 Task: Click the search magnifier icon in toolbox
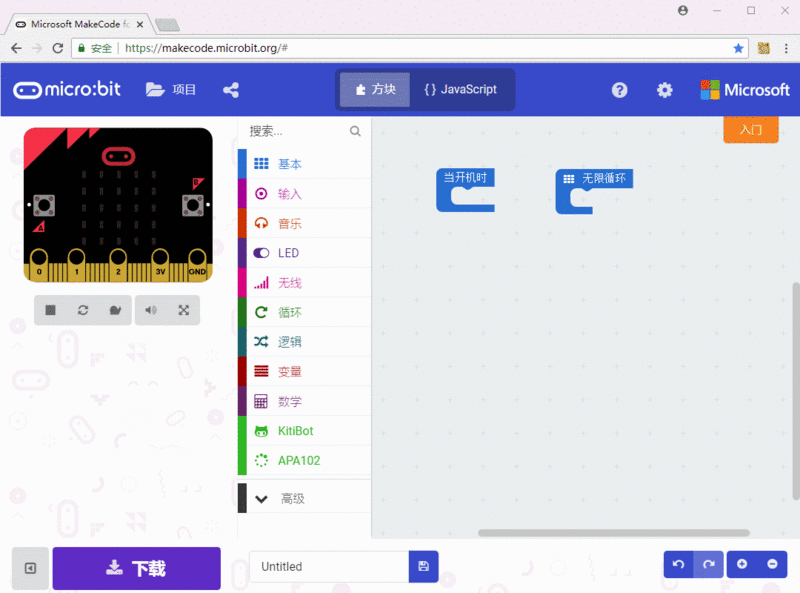pyautogui.click(x=355, y=131)
